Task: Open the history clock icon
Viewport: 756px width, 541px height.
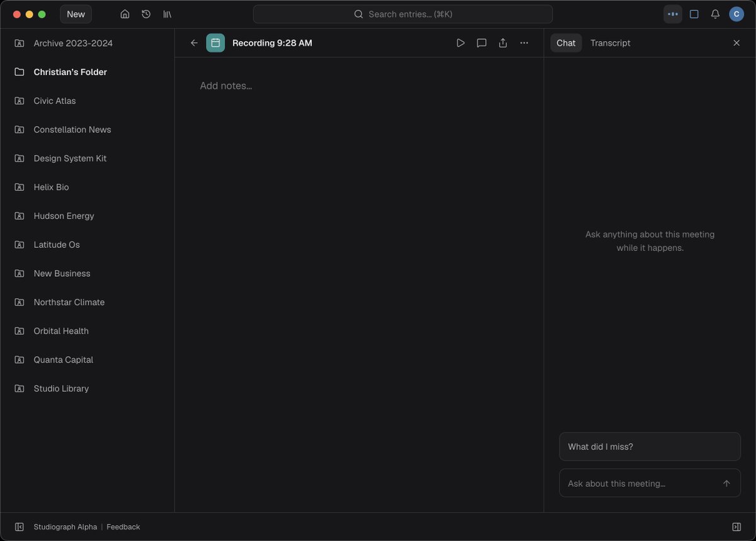Action: pyautogui.click(x=146, y=14)
